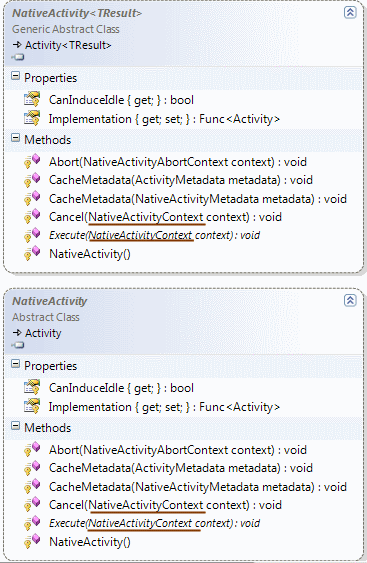This screenshot has height=563, width=367.
Task: Click the Activity base class label
Action: [43, 333]
